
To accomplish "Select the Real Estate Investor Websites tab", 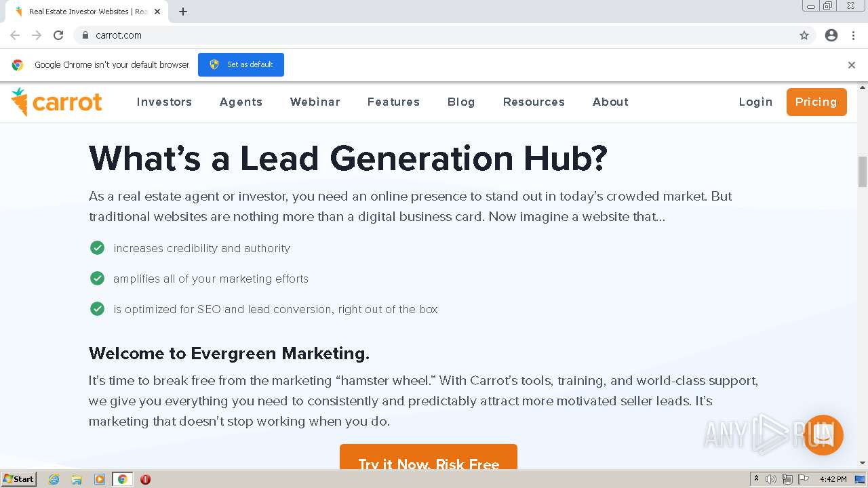I will [86, 12].
